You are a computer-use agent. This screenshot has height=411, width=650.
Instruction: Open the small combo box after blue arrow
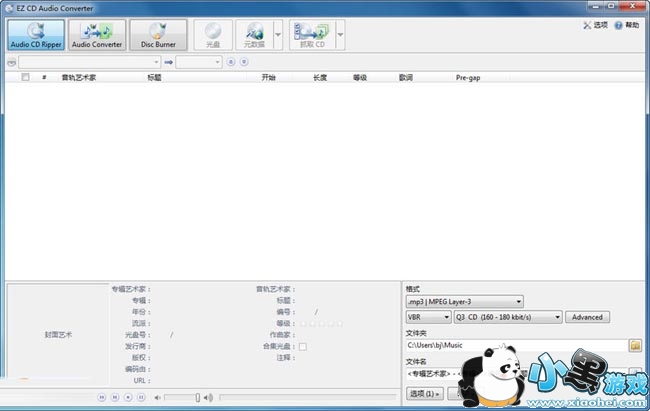[x=199, y=62]
